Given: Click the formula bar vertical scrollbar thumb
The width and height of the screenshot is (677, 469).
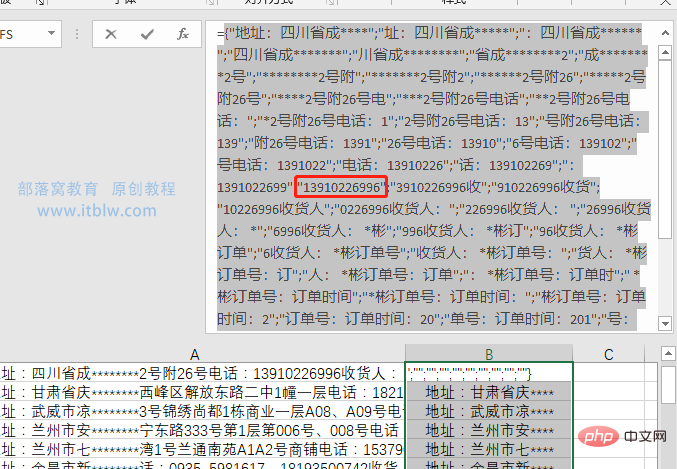Looking at the screenshot, I should coord(665,148).
